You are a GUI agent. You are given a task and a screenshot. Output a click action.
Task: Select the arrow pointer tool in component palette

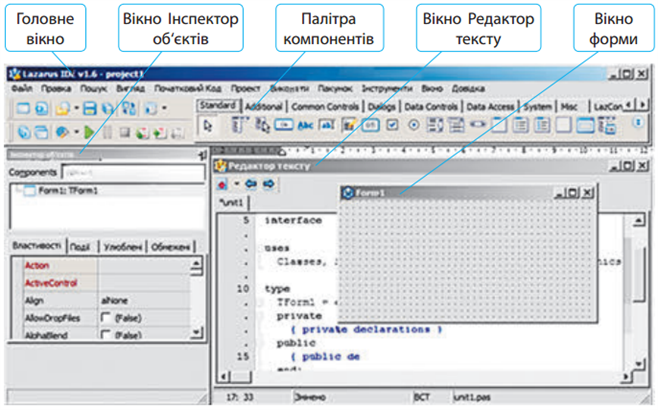coord(208,125)
